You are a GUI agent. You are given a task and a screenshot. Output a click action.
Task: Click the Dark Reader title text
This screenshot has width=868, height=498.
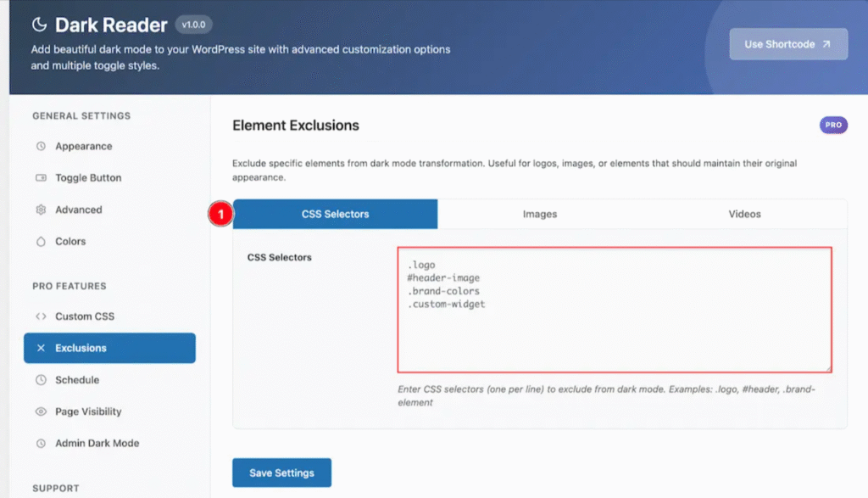click(x=111, y=25)
